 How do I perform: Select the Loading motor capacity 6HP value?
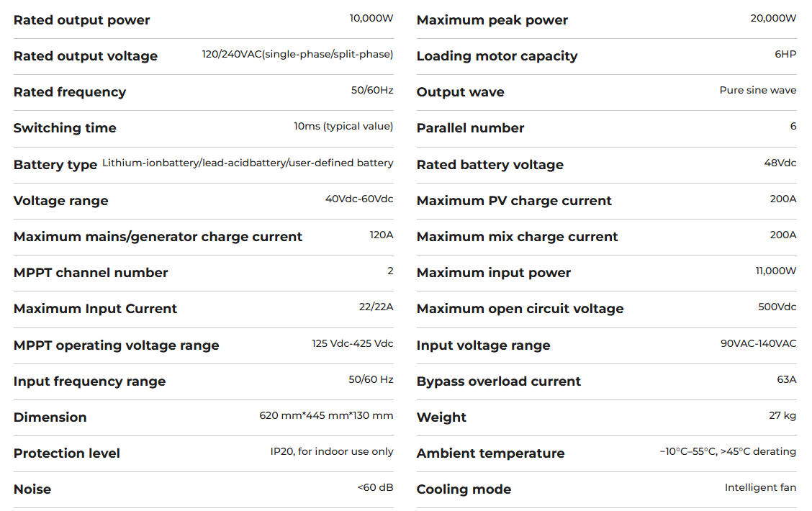785,54
